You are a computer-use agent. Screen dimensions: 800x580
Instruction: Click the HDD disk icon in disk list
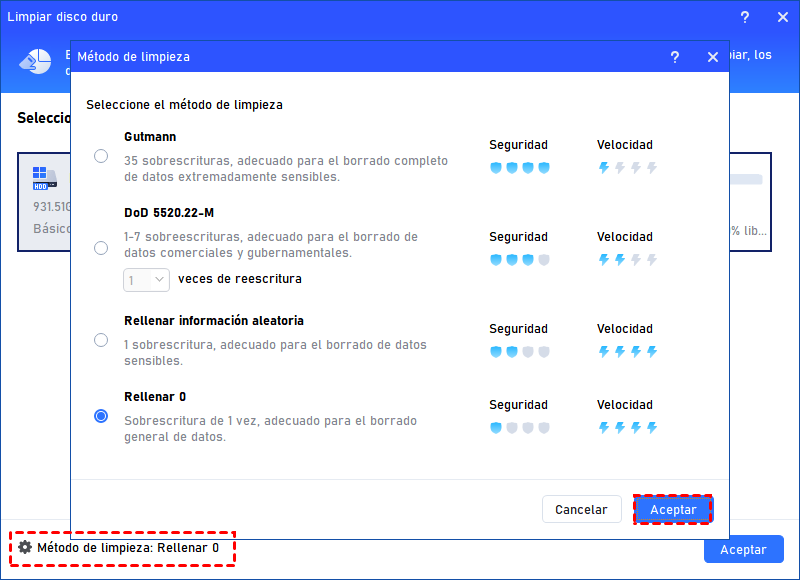pos(45,179)
